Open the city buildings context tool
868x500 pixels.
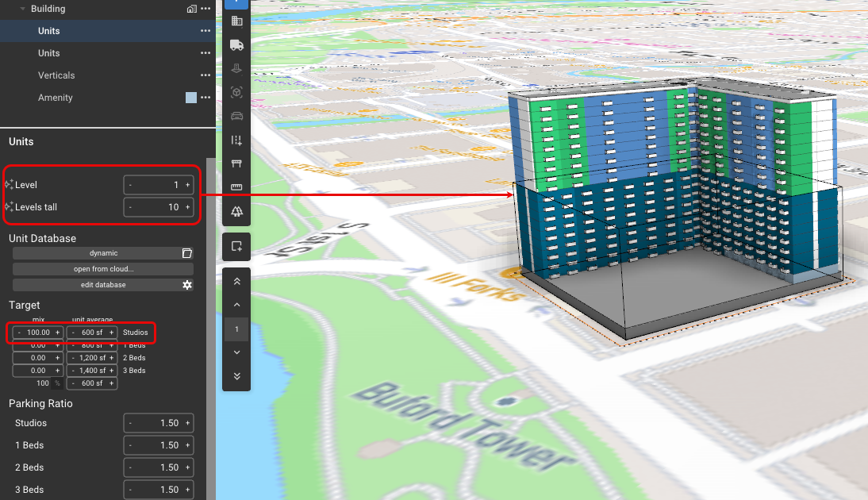[236, 21]
